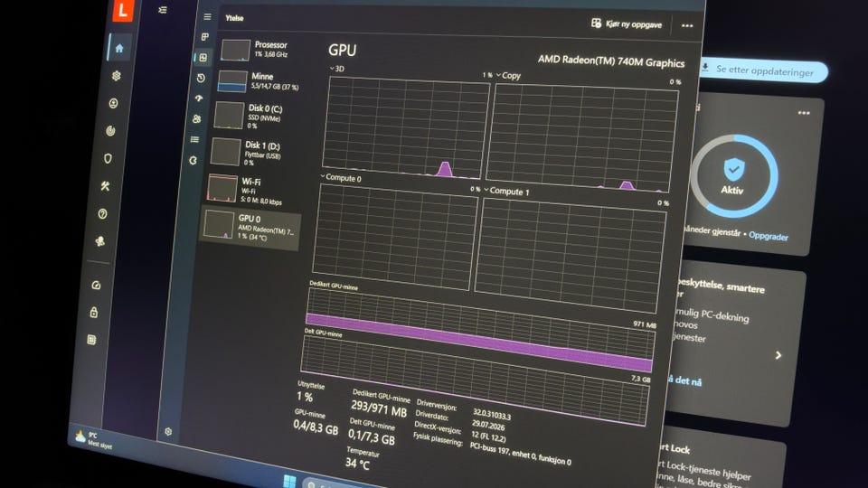Screen dimensions: 868x488
Task: Open the question mark help icon in Vantage
Action: pyautogui.click(x=102, y=213)
